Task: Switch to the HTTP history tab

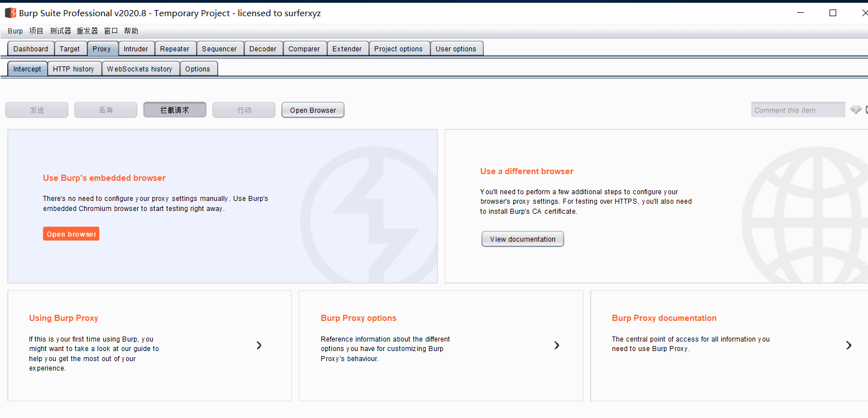Action: (74, 69)
